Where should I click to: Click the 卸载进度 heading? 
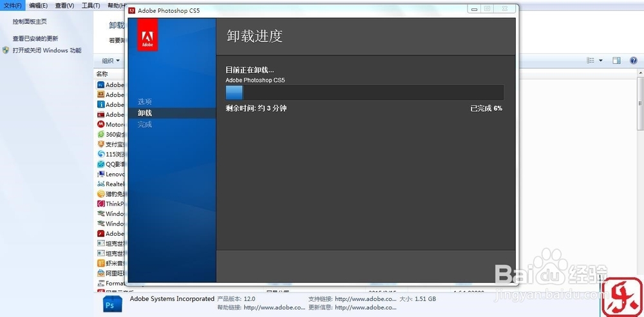[254, 36]
